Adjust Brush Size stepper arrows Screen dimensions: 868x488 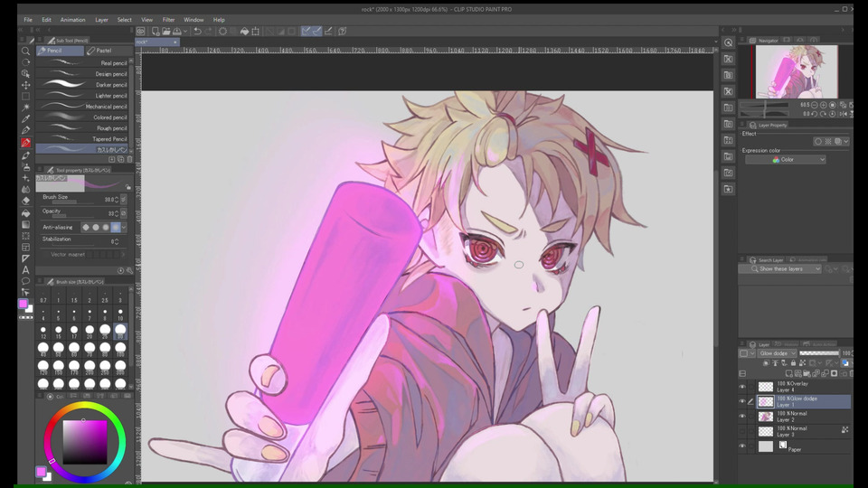[117, 199]
